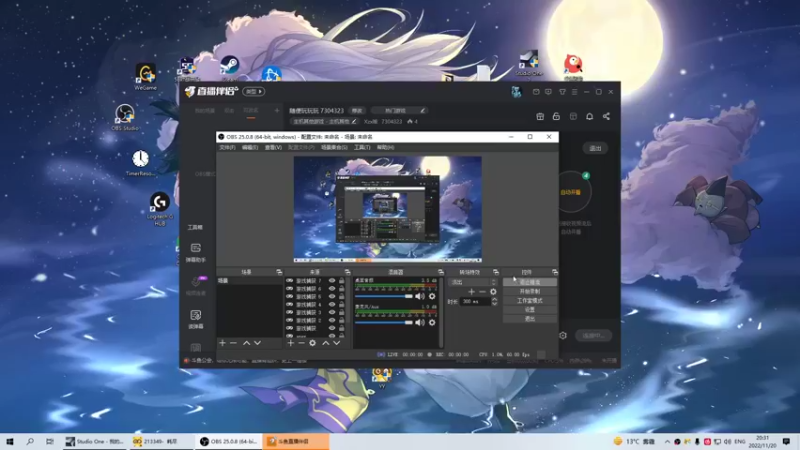Remove scene transition with the minus icon

(482, 292)
